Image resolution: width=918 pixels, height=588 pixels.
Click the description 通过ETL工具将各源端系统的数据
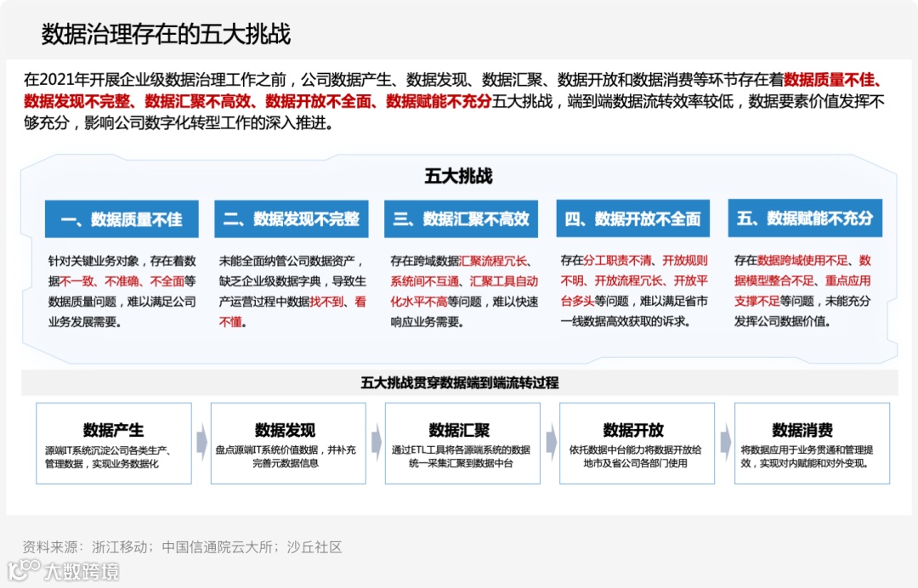pyautogui.click(x=461, y=456)
